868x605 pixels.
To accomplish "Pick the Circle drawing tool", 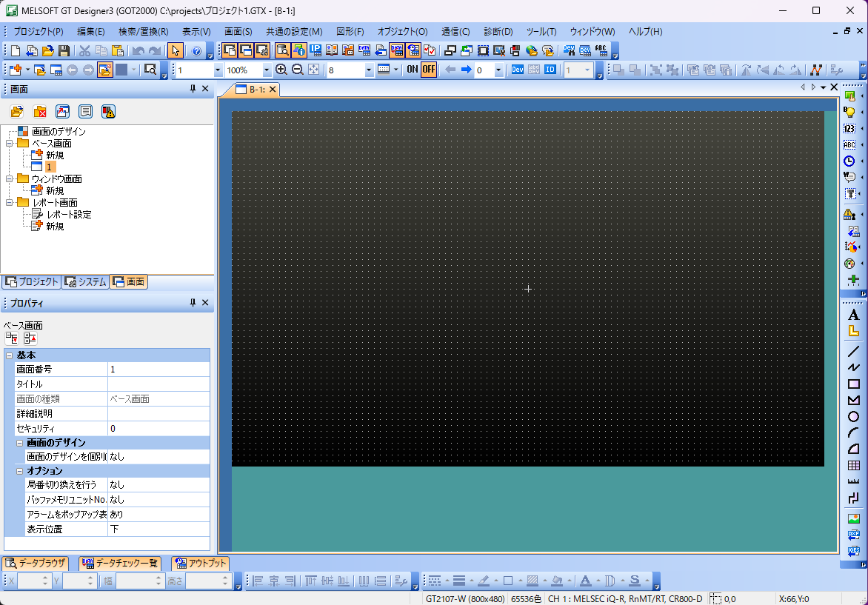I will click(x=852, y=417).
